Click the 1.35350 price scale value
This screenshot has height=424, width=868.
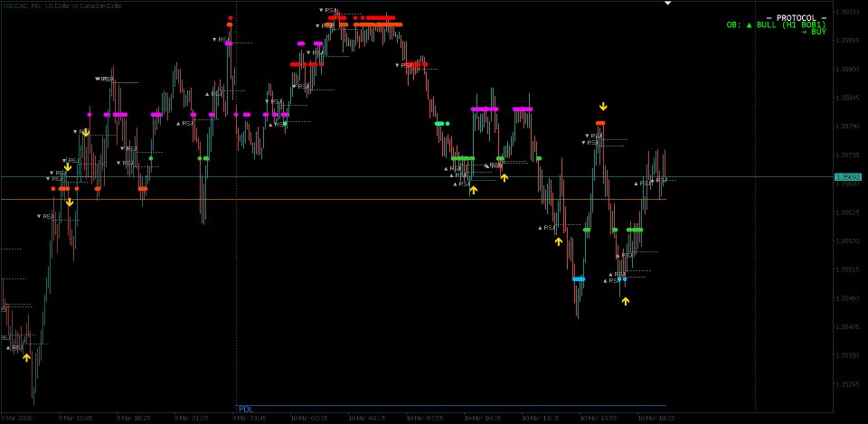pyautogui.click(x=847, y=355)
